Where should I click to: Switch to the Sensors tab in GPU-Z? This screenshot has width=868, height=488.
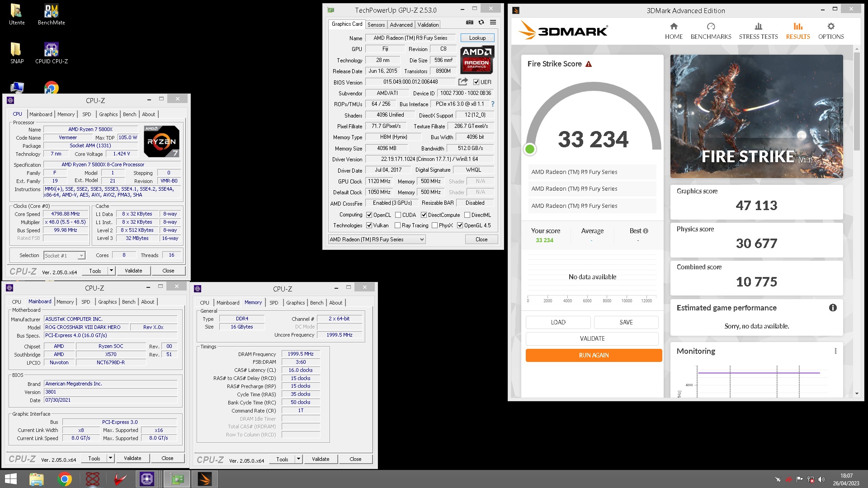pyautogui.click(x=376, y=25)
